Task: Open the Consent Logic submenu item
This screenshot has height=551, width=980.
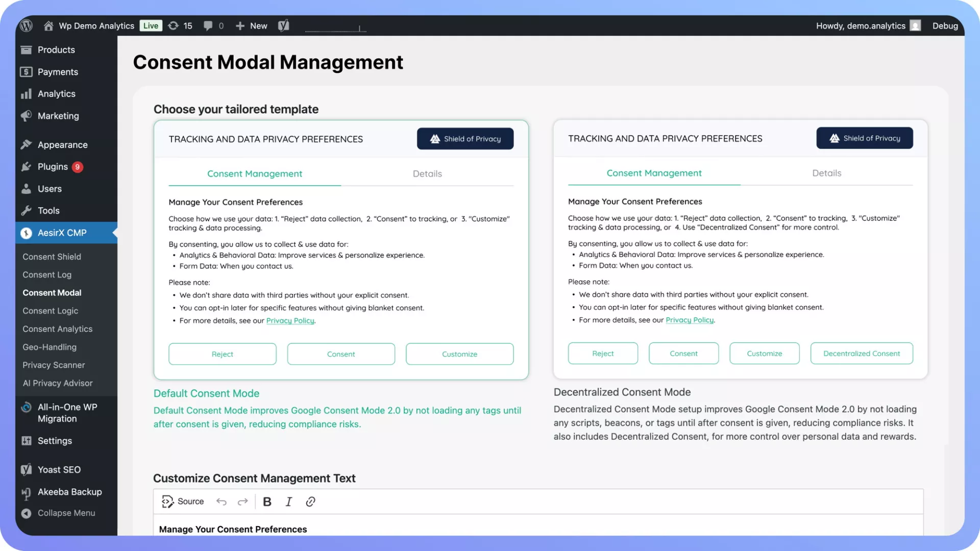Action: (50, 311)
